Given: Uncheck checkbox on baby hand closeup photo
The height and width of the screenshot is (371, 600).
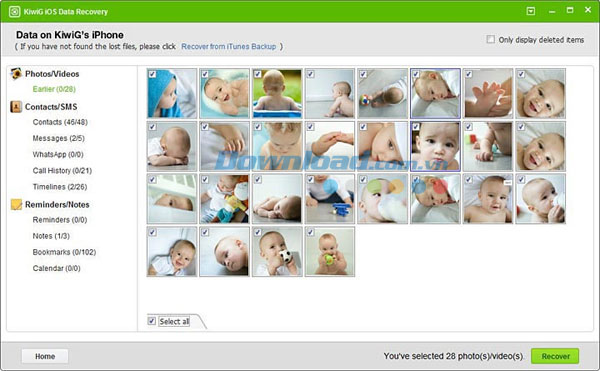Looking at the screenshot, I should 468,74.
